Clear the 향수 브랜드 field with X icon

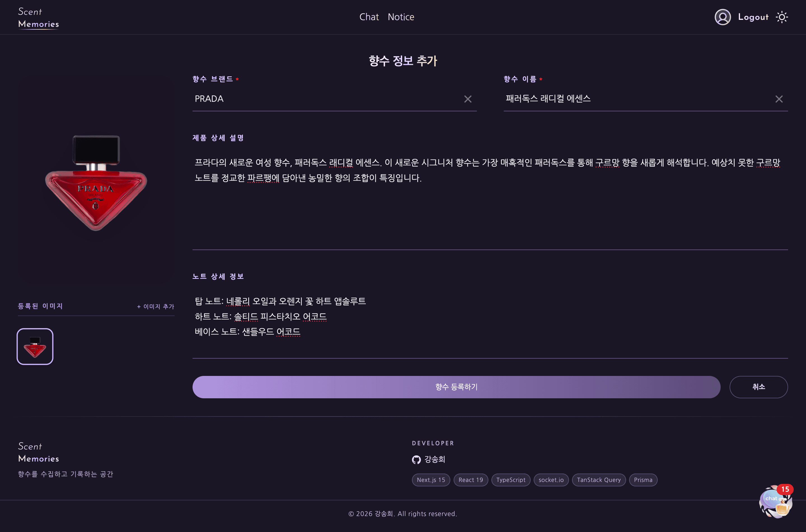(x=468, y=99)
